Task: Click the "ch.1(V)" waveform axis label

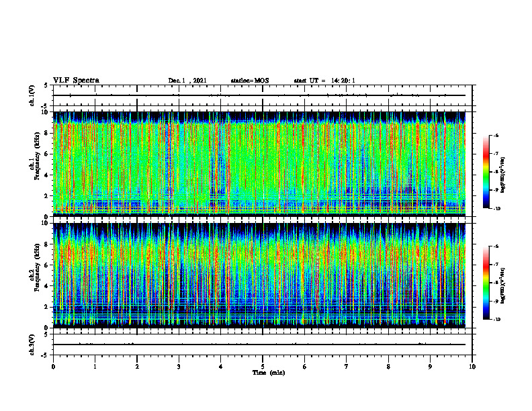Action: click(x=32, y=95)
